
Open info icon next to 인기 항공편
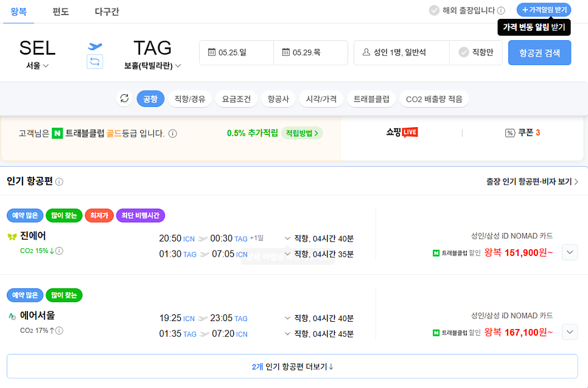pos(59,182)
